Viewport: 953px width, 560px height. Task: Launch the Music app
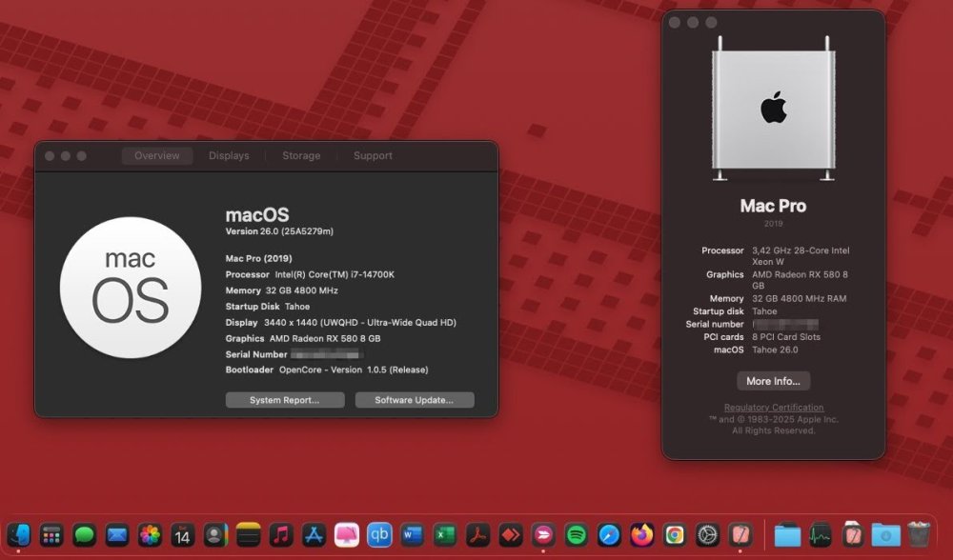point(281,535)
